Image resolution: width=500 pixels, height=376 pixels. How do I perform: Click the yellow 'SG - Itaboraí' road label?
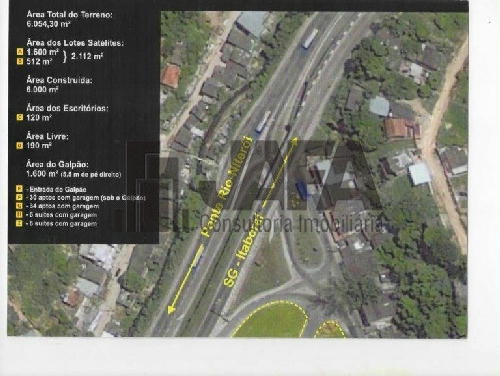(x=243, y=250)
